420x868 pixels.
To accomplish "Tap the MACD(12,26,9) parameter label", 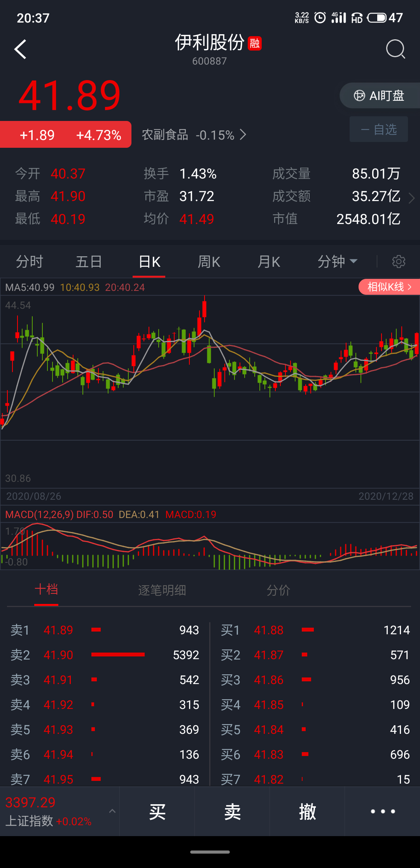I will click(x=39, y=514).
